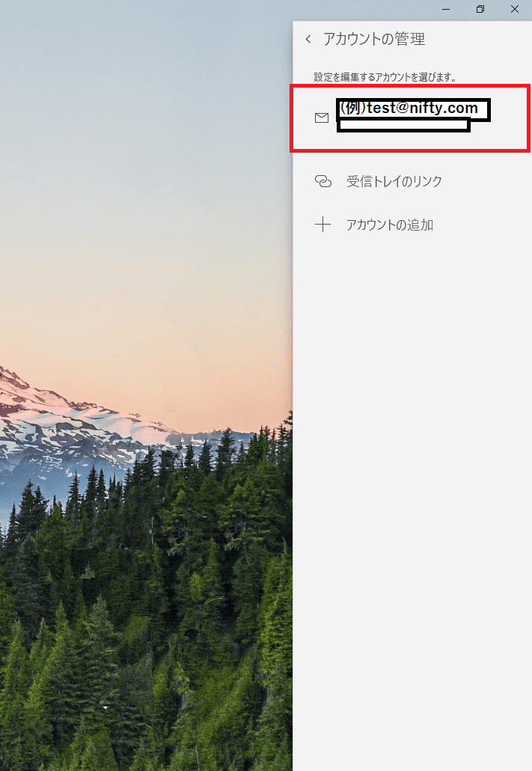Click the アカウントの管理 panel heading
The height and width of the screenshot is (771, 532).
(x=374, y=39)
